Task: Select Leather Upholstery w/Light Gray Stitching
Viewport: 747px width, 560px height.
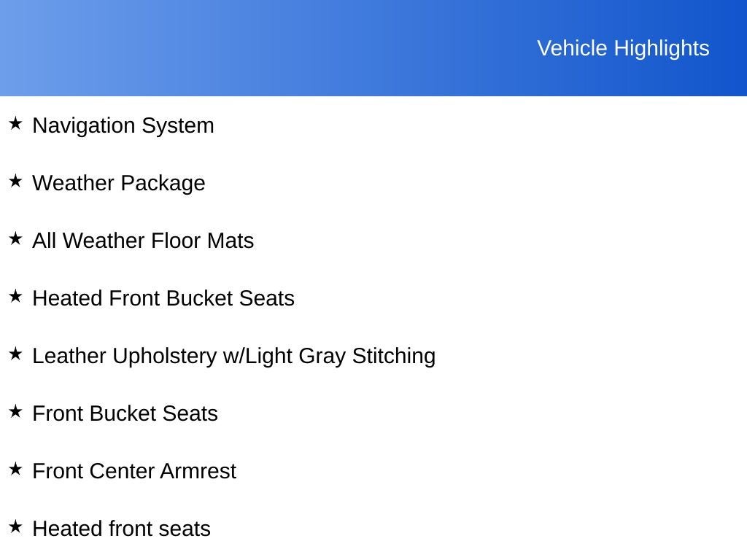Action: [x=234, y=357]
